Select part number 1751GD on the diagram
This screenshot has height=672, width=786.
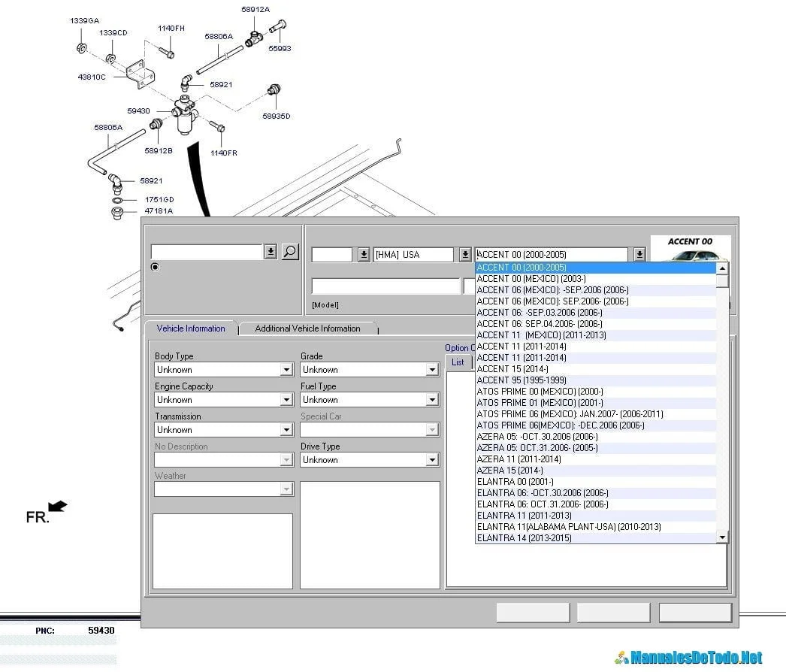(x=159, y=200)
